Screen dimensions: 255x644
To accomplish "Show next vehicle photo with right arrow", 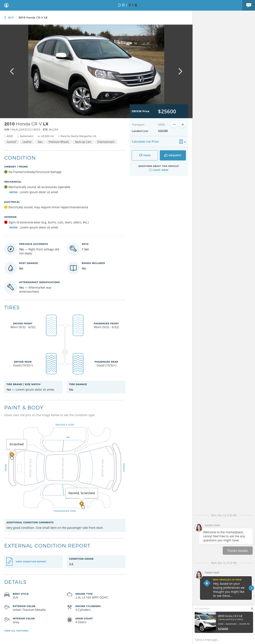I will click(x=180, y=71).
